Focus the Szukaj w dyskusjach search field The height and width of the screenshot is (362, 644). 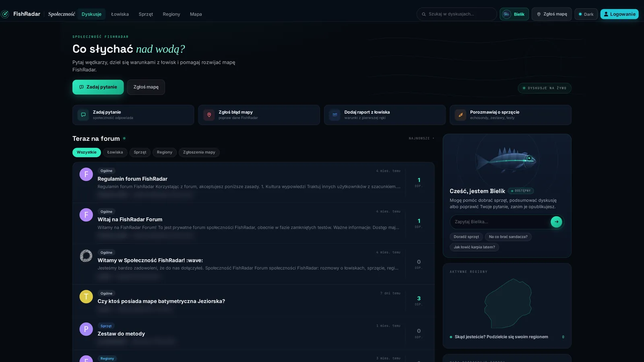click(457, 14)
